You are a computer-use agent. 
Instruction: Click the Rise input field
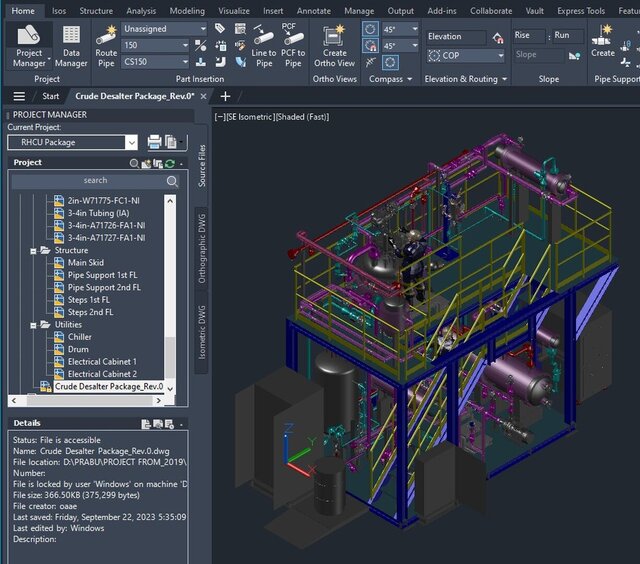click(x=529, y=36)
